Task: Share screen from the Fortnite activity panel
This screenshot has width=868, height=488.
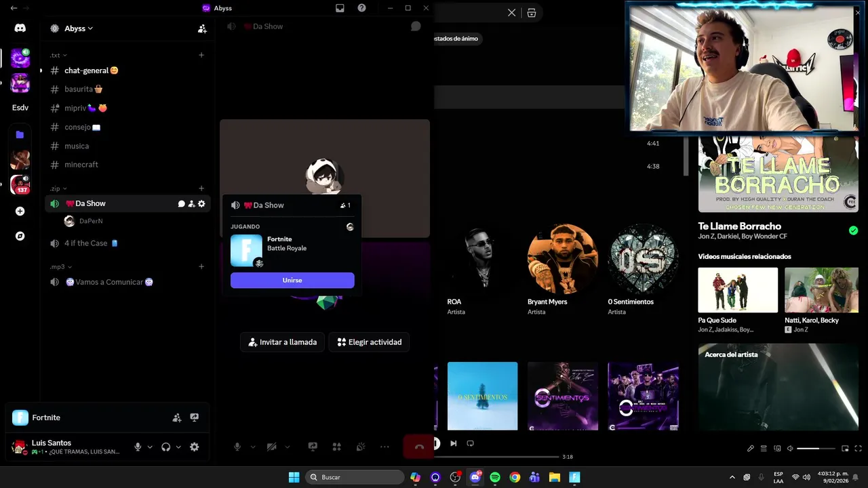Action: 195,418
